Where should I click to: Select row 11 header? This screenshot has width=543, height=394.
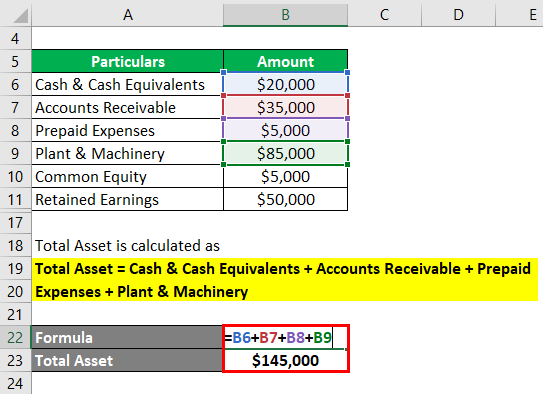pos(15,199)
